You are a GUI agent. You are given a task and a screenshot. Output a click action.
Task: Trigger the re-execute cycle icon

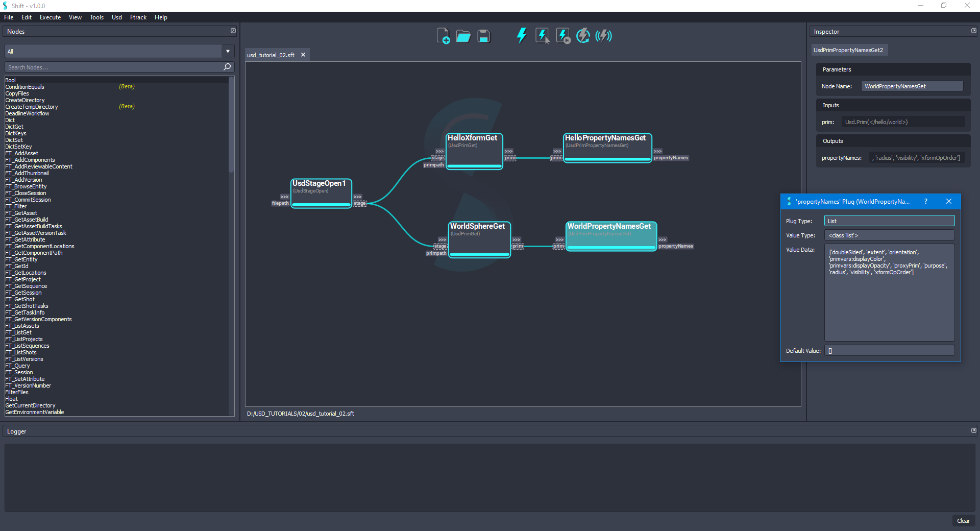pyautogui.click(x=583, y=36)
